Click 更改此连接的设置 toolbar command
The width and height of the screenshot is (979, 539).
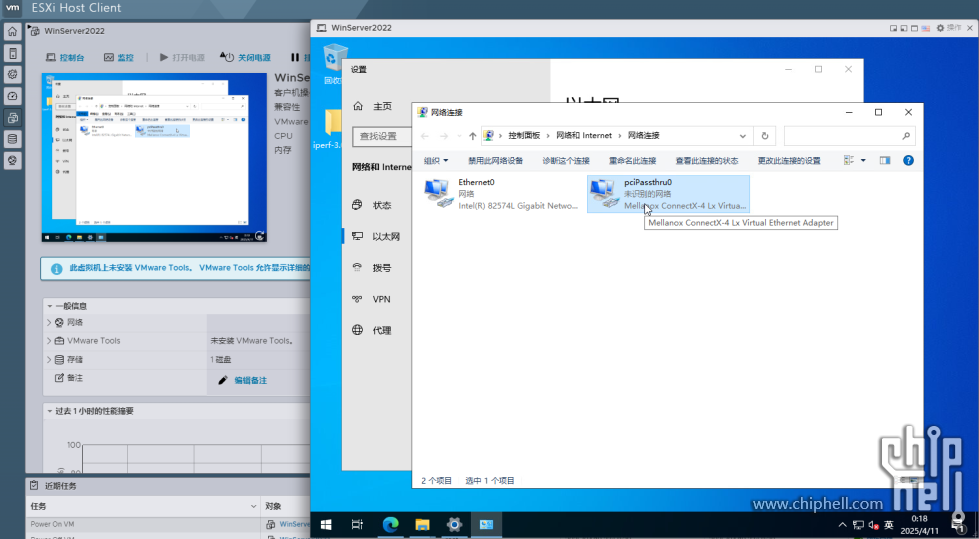(789, 161)
